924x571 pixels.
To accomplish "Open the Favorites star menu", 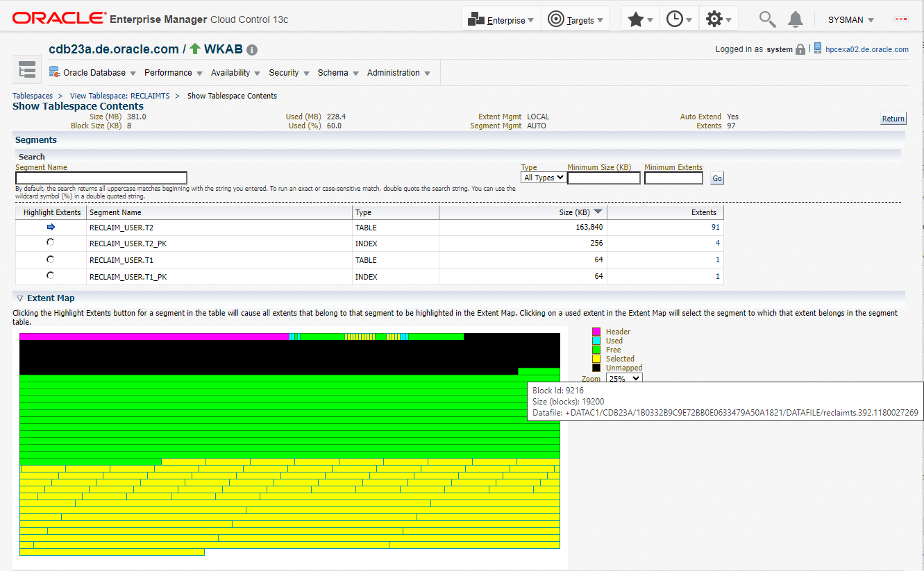I will coord(640,19).
